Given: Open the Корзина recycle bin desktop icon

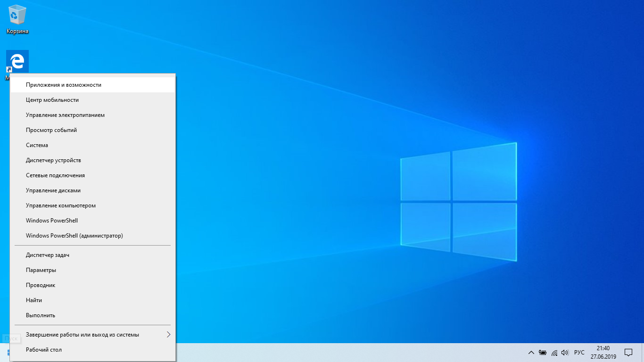Looking at the screenshot, I should [x=17, y=19].
